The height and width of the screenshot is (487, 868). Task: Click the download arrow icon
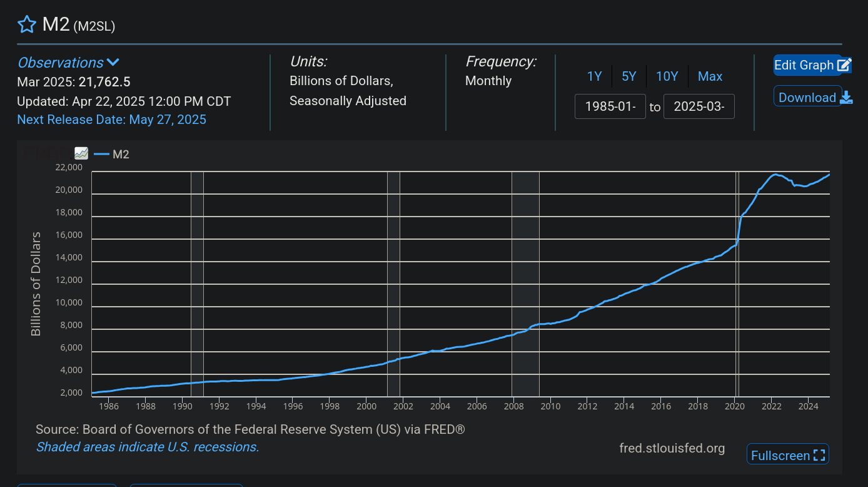pos(845,98)
